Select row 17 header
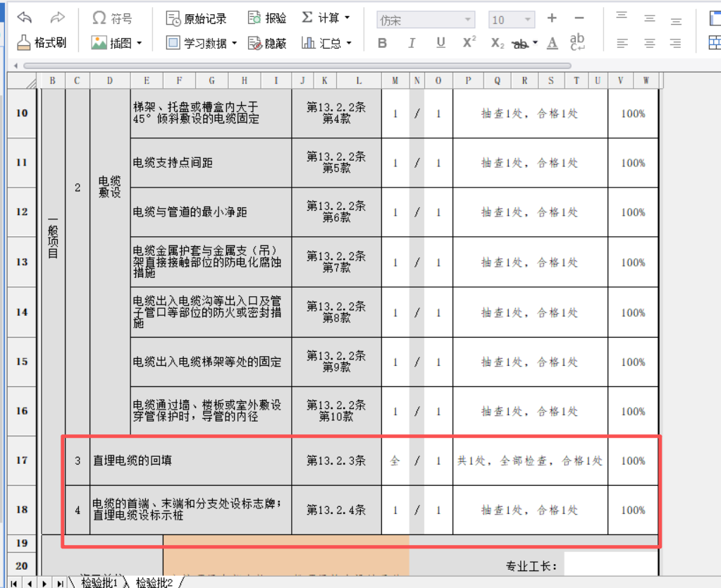721x588 pixels. pos(22,460)
